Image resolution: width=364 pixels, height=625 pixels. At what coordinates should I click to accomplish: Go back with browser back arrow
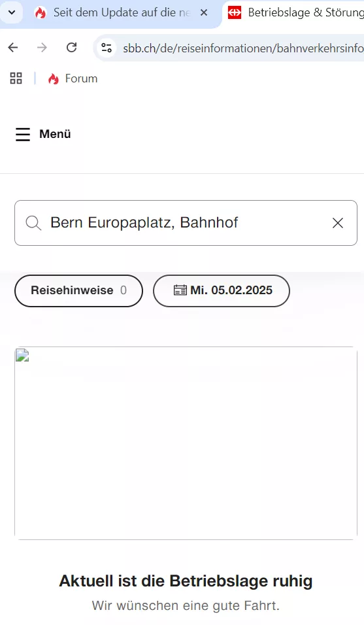point(13,48)
